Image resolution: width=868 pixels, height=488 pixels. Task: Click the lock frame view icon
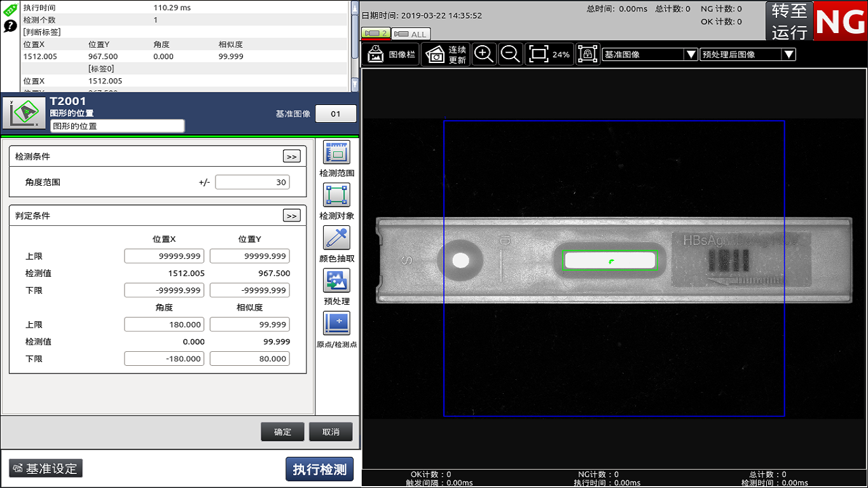coord(588,55)
